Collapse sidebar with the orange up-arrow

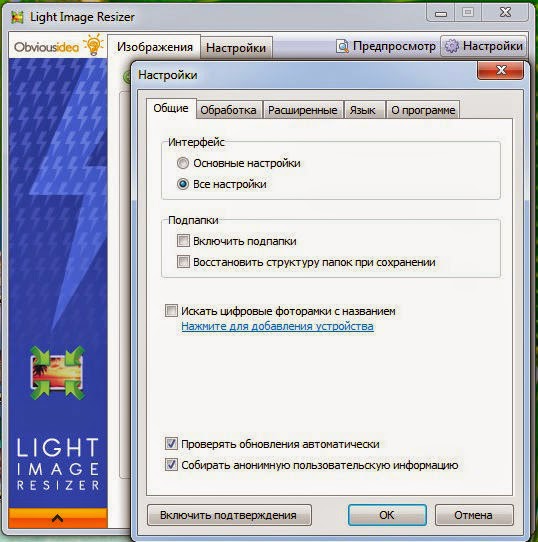(57, 518)
